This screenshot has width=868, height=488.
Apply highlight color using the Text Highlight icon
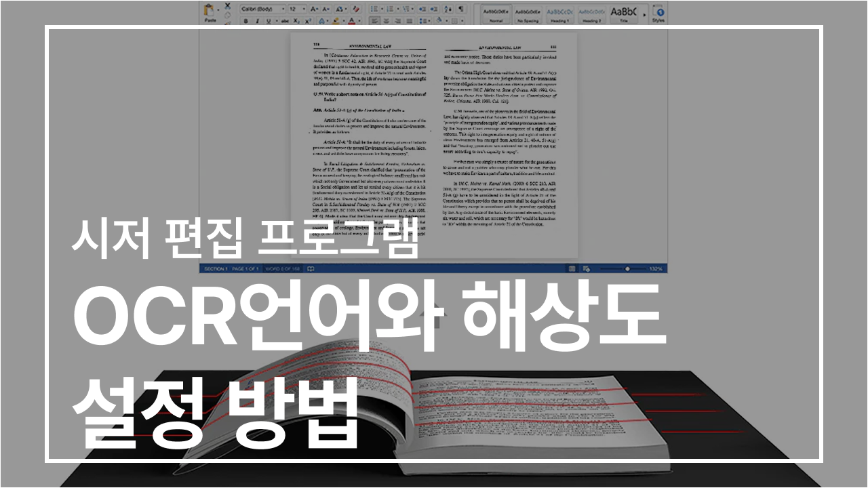tap(335, 21)
